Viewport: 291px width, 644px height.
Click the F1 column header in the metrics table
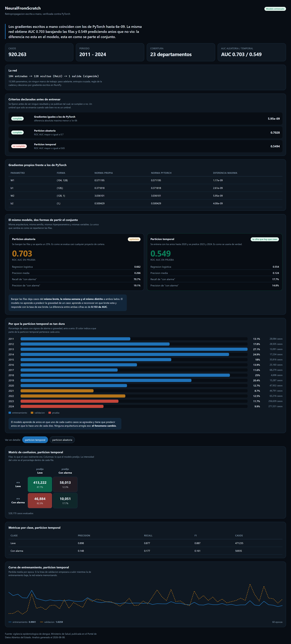coord(196,536)
